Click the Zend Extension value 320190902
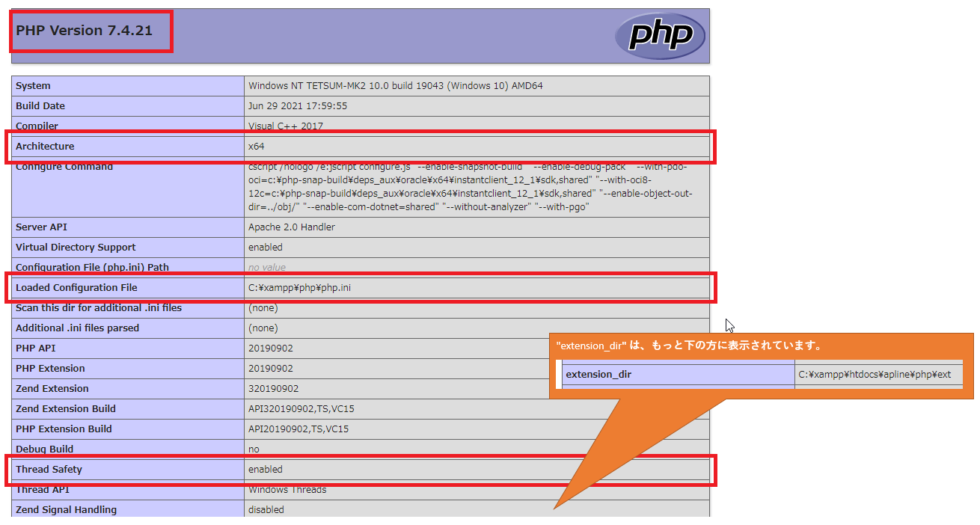This screenshot has height=525, width=980. click(x=273, y=389)
